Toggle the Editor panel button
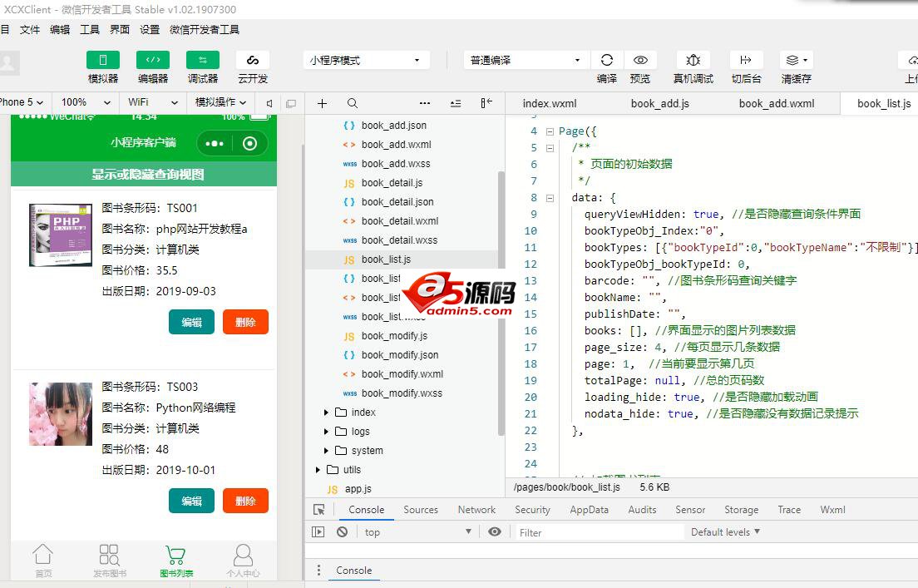This screenshot has width=918, height=588. point(153,60)
